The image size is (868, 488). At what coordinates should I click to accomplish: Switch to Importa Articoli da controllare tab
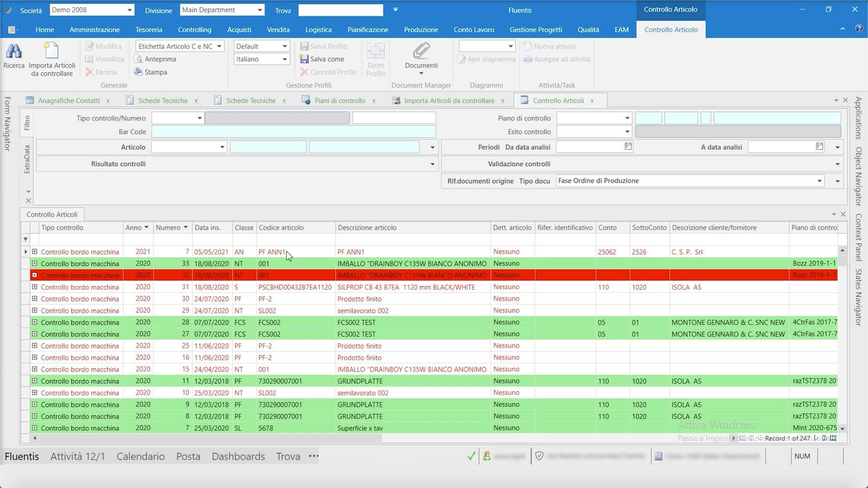point(449,100)
